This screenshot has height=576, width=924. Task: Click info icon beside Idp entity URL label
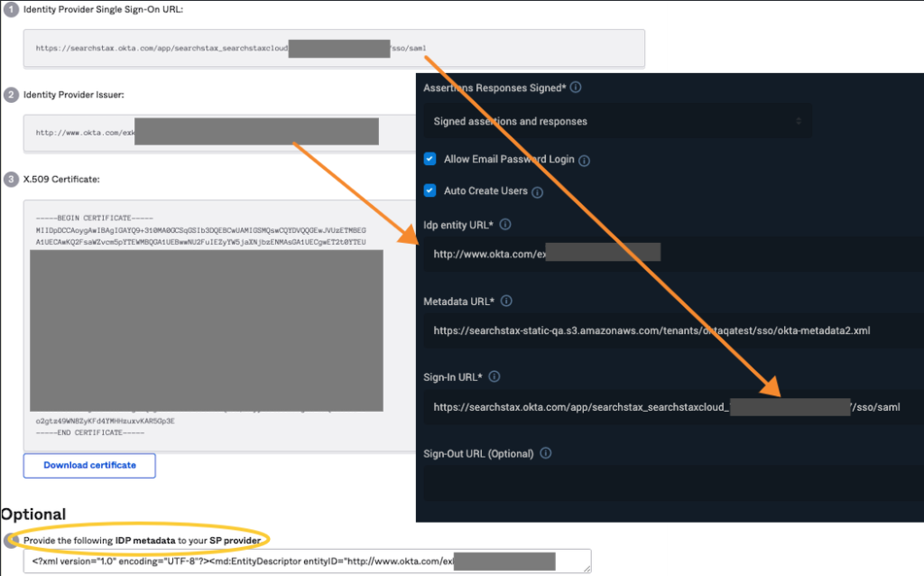pyautogui.click(x=505, y=224)
